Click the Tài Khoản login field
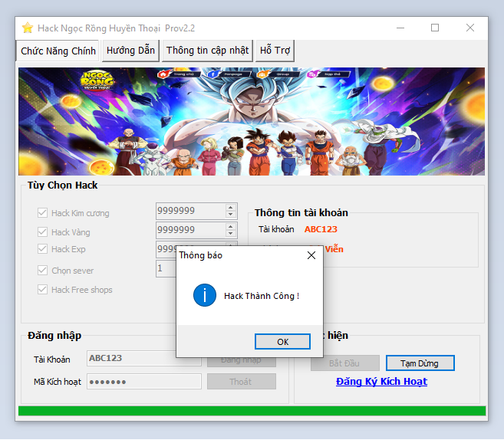This screenshot has height=440, width=504. (144, 358)
